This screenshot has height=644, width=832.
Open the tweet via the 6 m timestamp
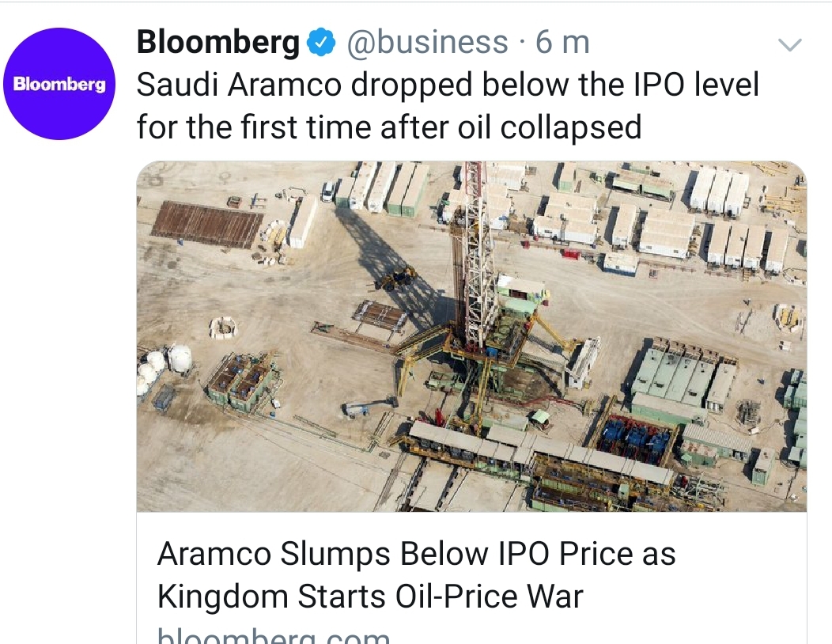click(562, 43)
